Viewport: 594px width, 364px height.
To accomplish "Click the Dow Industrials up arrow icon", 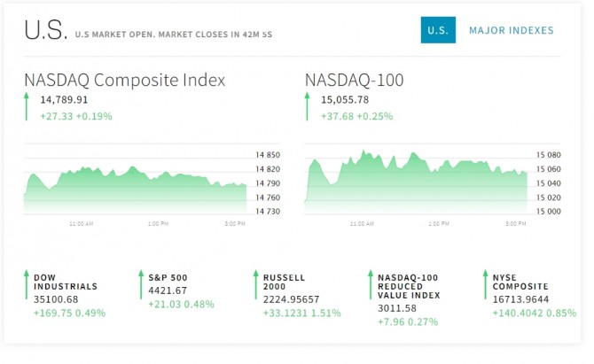I will (x=26, y=286).
